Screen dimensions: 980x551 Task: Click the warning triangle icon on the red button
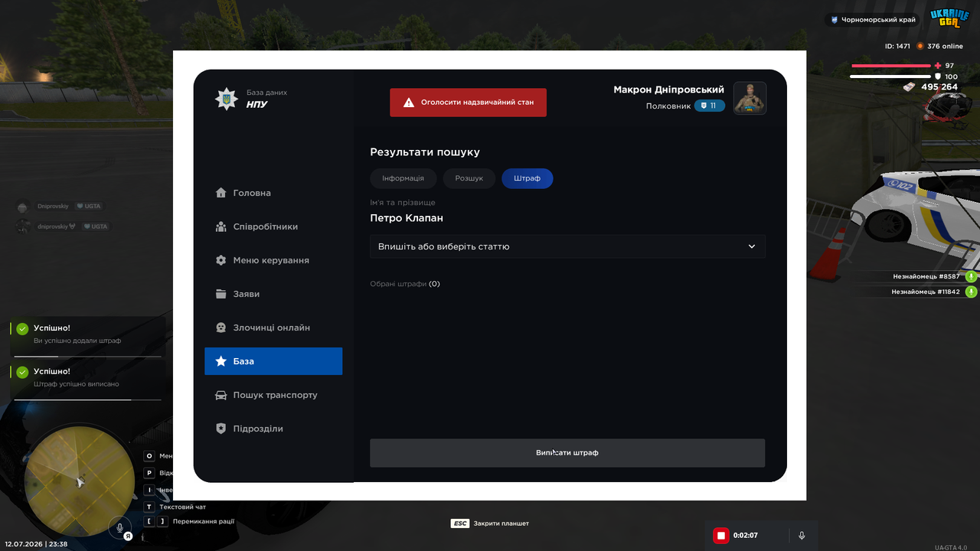click(409, 102)
